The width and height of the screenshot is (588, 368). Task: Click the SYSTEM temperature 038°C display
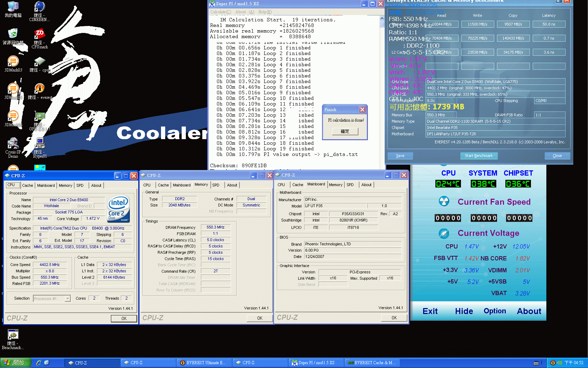[x=483, y=184]
